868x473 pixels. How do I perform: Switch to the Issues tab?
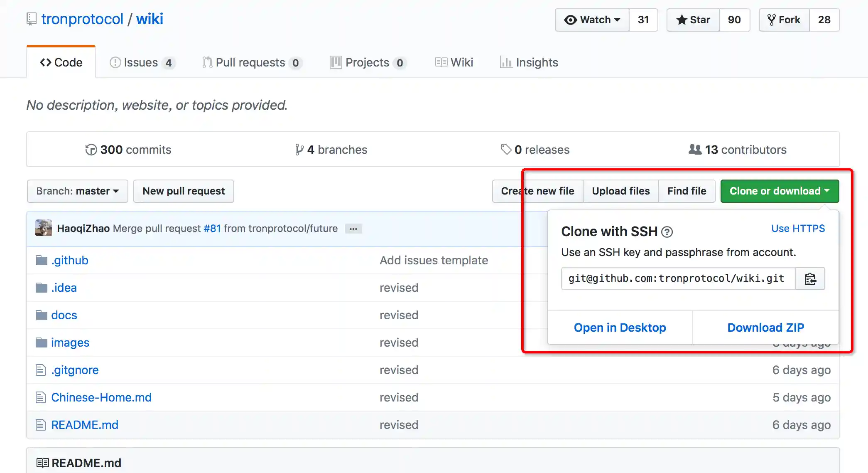(x=141, y=62)
